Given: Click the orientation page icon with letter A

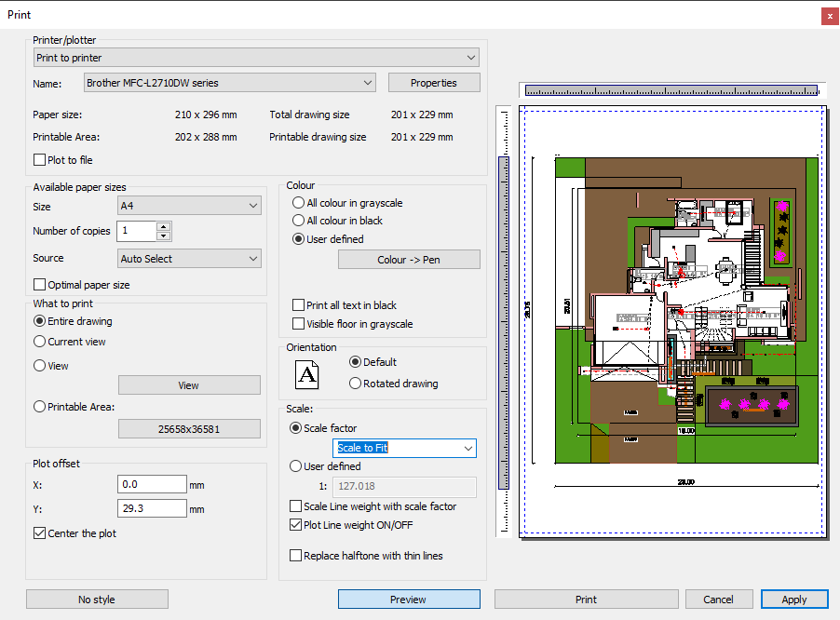Looking at the screenshot, I should point(307,374).
